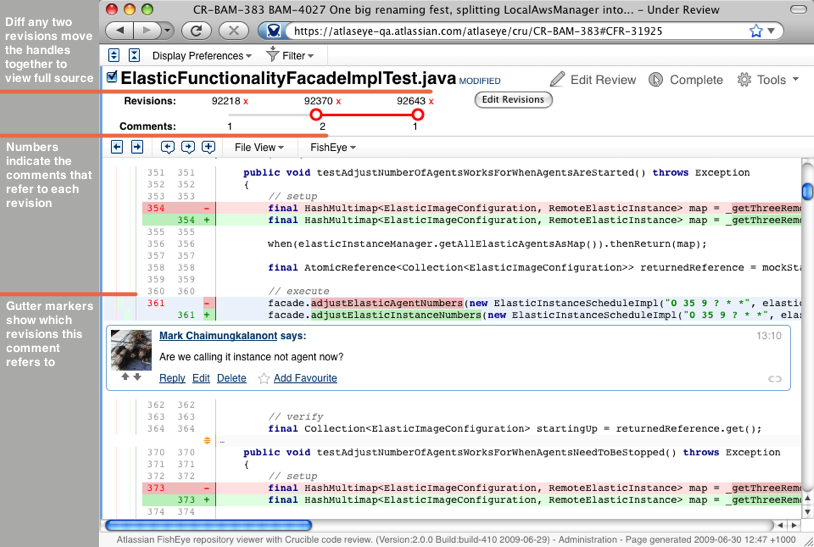Open the address bar dropdown arrow

pos(771,31)
